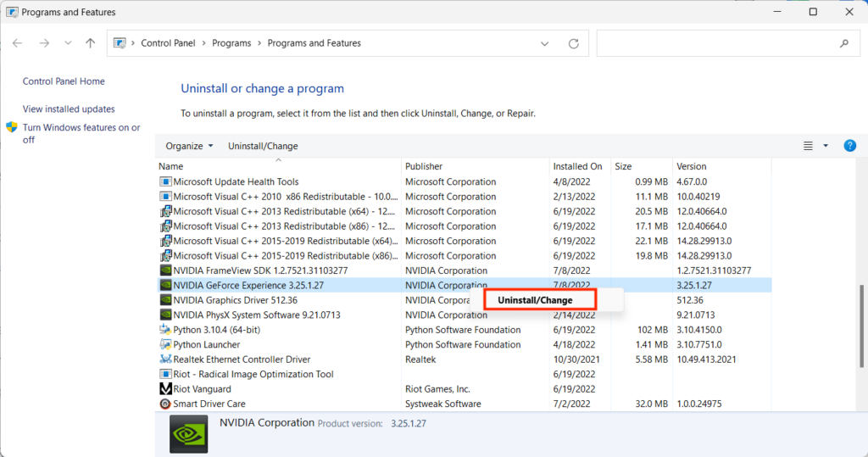Open Control Panel Home link
Screen dimensions: 868x457
coord(64,81)
